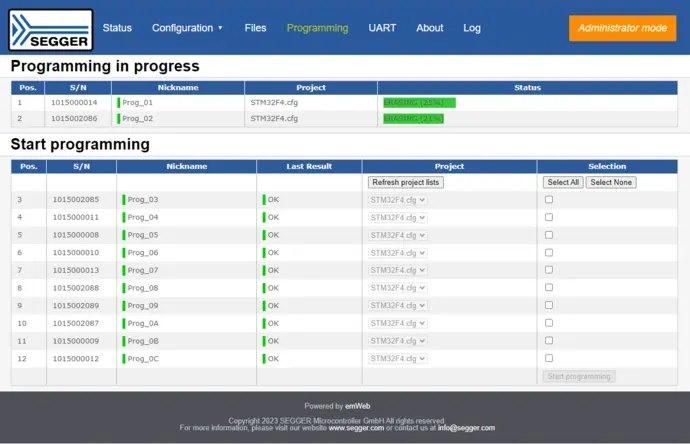The width and height of the screenshot is (690, 444).
Task: Open the Configuration menu dropdown
Action: (187, 28)
